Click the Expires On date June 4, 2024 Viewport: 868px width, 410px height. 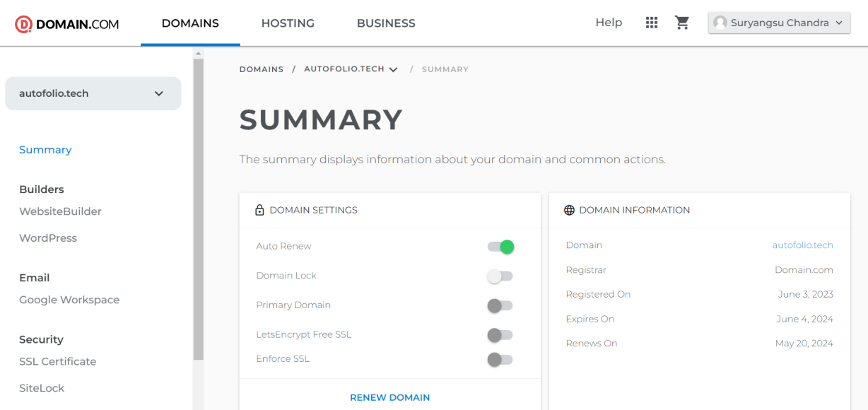(804, 319)
